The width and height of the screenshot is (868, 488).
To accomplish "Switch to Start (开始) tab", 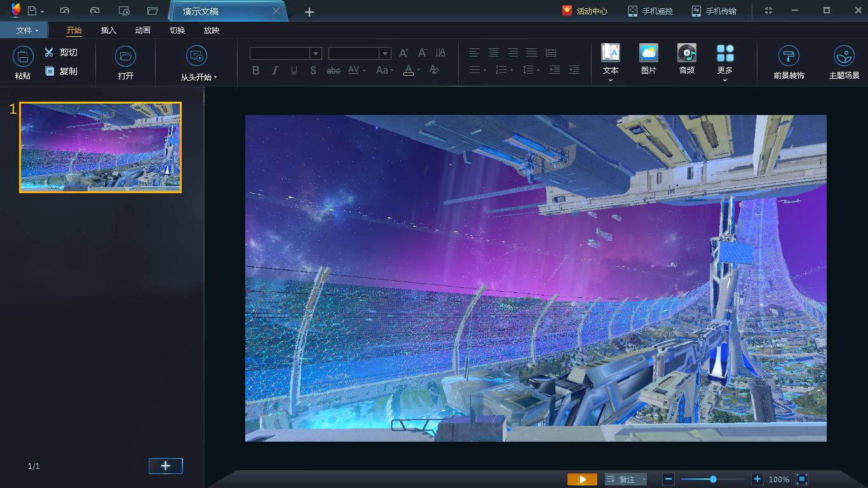I will 74,30.
